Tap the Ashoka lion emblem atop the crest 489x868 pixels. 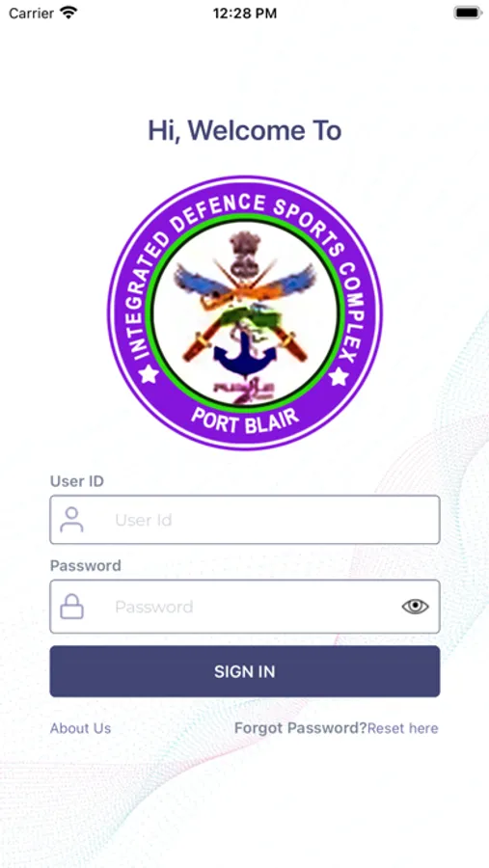[x=244, y=254]
